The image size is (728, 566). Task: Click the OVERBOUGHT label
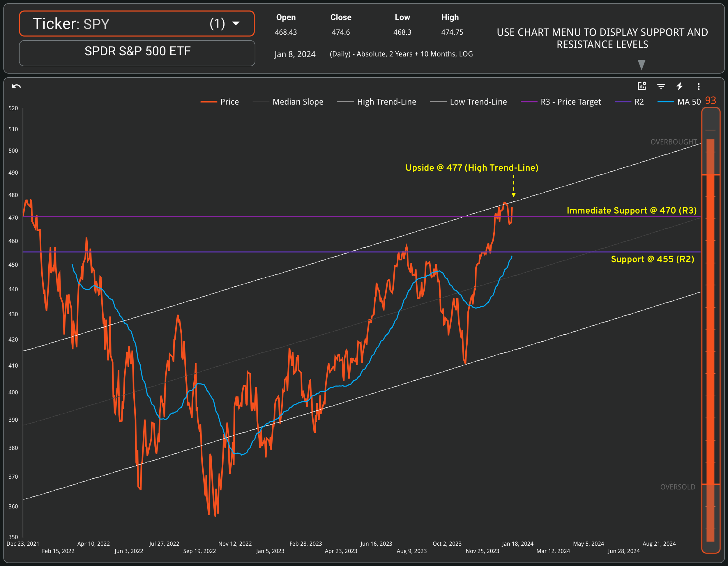674,142
